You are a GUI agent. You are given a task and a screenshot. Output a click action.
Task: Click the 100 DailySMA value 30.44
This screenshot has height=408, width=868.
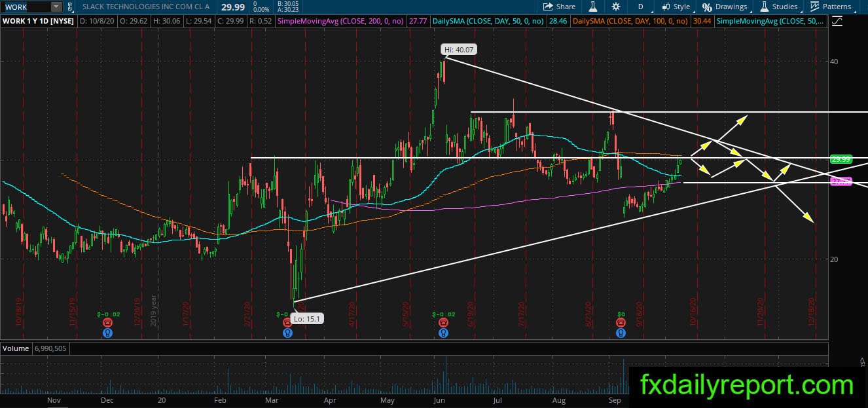click(701, 22)
